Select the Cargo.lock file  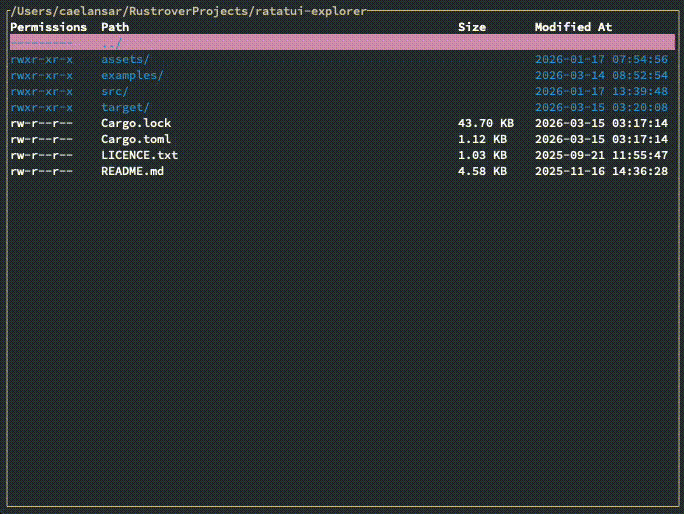136,123
